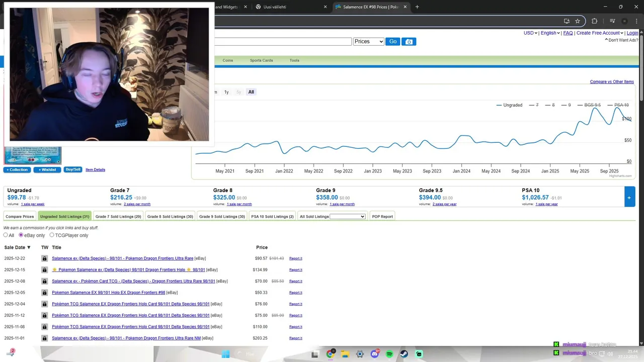The height and width of the screenshot is (362, 644).
Task: Toggle BGS 9.5 series in chart legend
Action: pyautogui.click(x=589, y=105)
